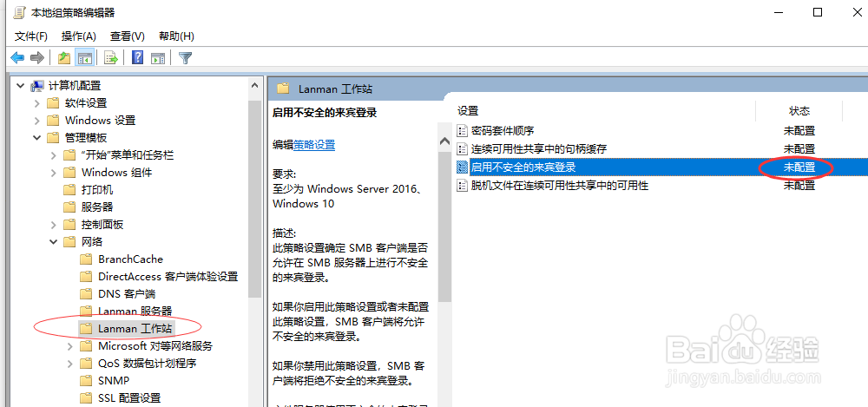Expand the 软件设置 tree node
The width and height of the screenshot is (868, 407).
[36, 103]
